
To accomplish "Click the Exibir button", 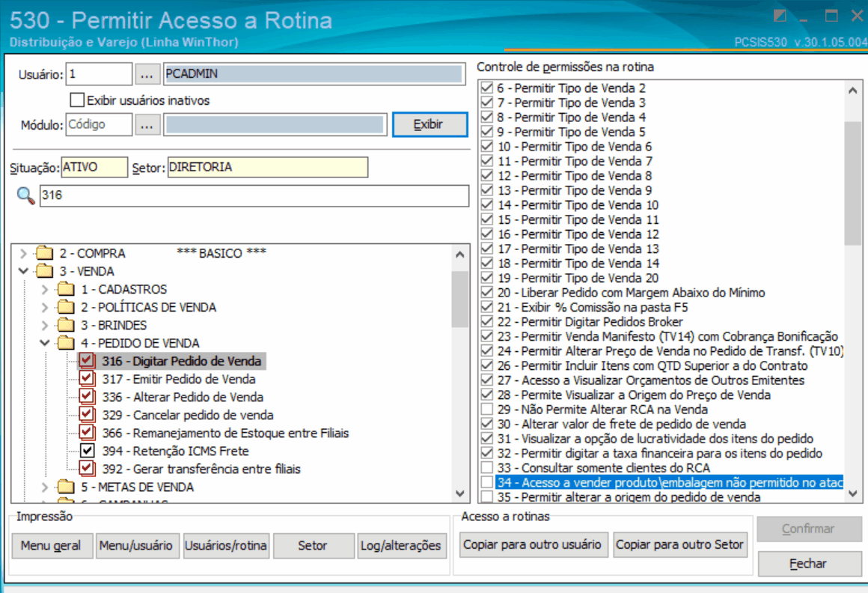I will 430,124.
